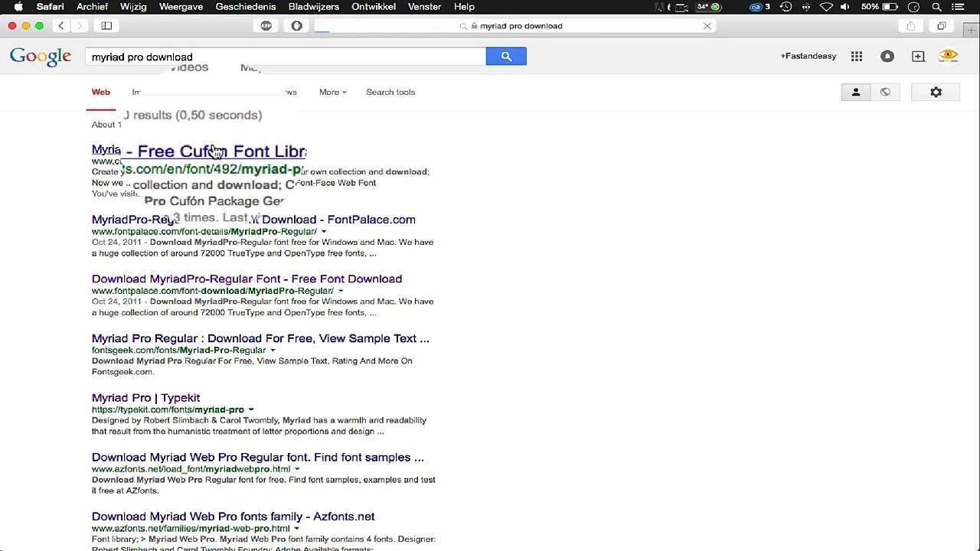980x551 pixels.
Task: Open the Weergave menu
Action: click(181, 7)
